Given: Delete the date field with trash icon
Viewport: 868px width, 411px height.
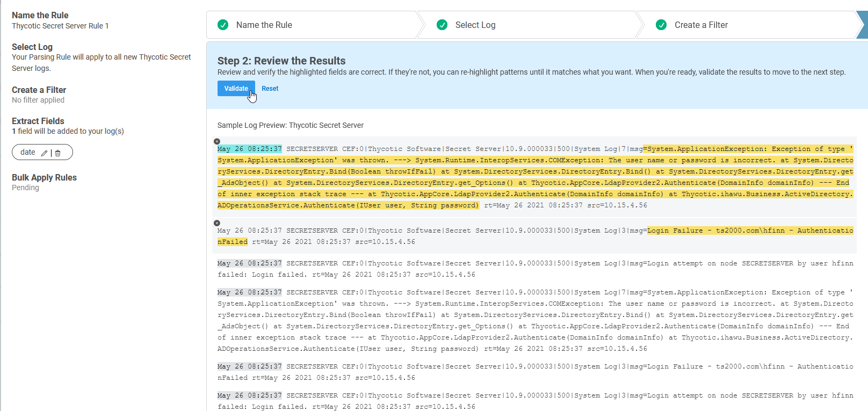Looking at the screenshot, I should tap(58, 153).
